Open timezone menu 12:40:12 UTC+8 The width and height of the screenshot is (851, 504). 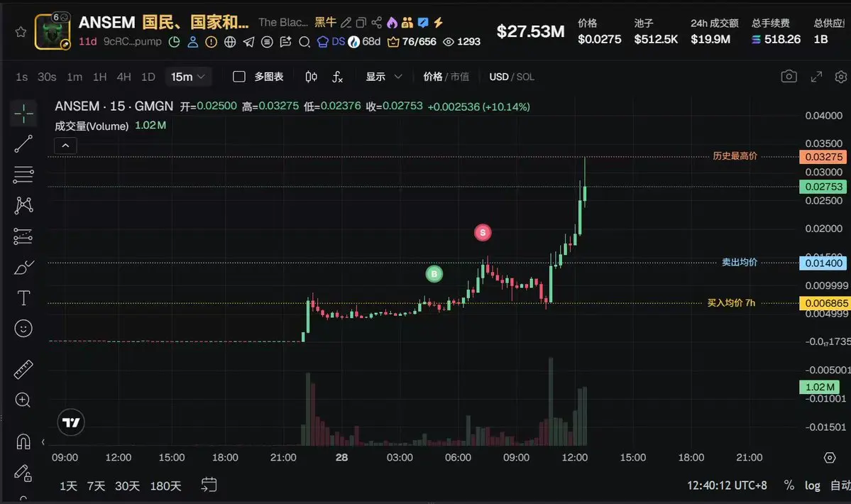(727, 486)
